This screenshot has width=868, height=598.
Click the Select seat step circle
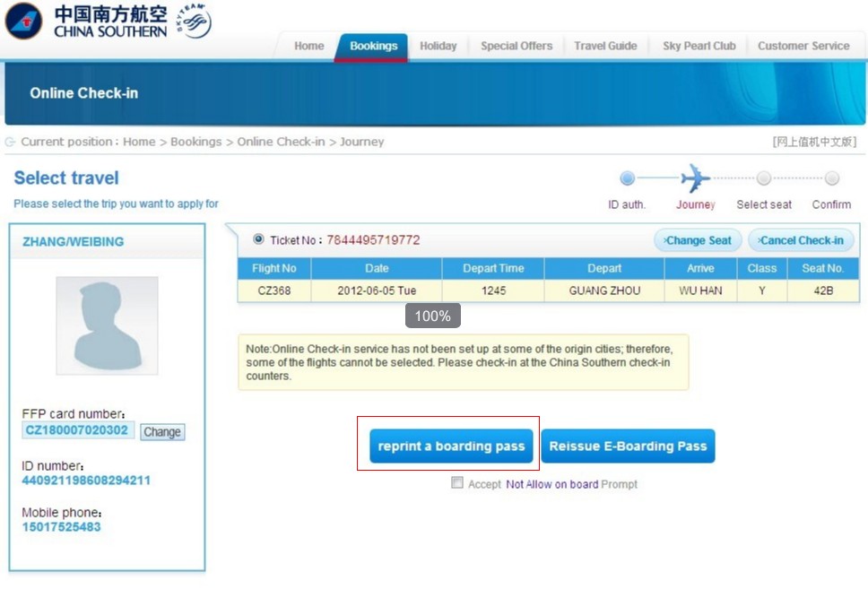coord(763,178)
